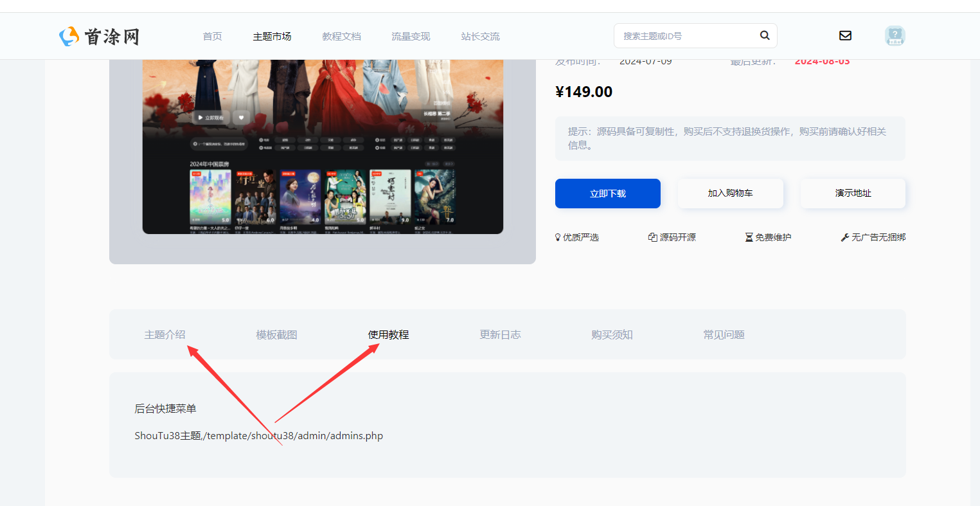Switch to the 主题介绍 tab
Screen dimensions: 980x506
(165, 334)
